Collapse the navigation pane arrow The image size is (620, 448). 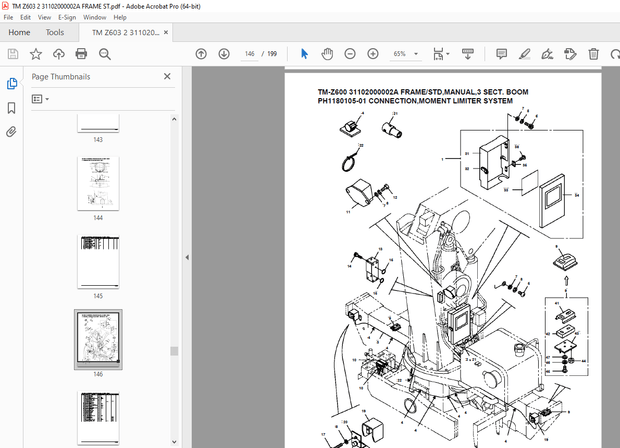[187, 257]
